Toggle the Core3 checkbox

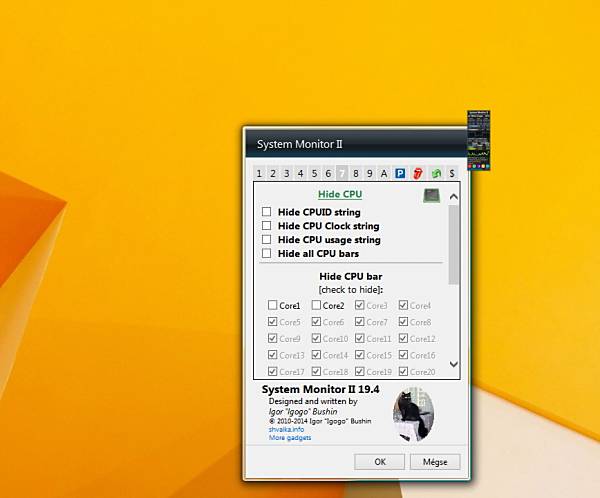click(x=360, y=305)
